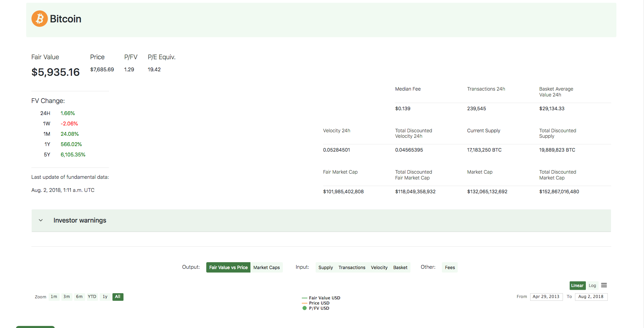
Task: Click the last update timestamp Aug. 2, 2018
Action: (63, 190)
